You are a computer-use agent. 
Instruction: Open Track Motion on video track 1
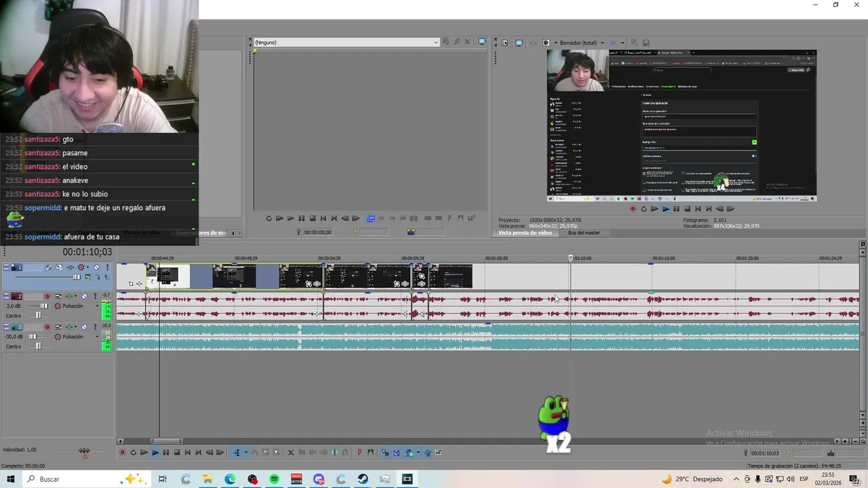click(x=59, y=267)
